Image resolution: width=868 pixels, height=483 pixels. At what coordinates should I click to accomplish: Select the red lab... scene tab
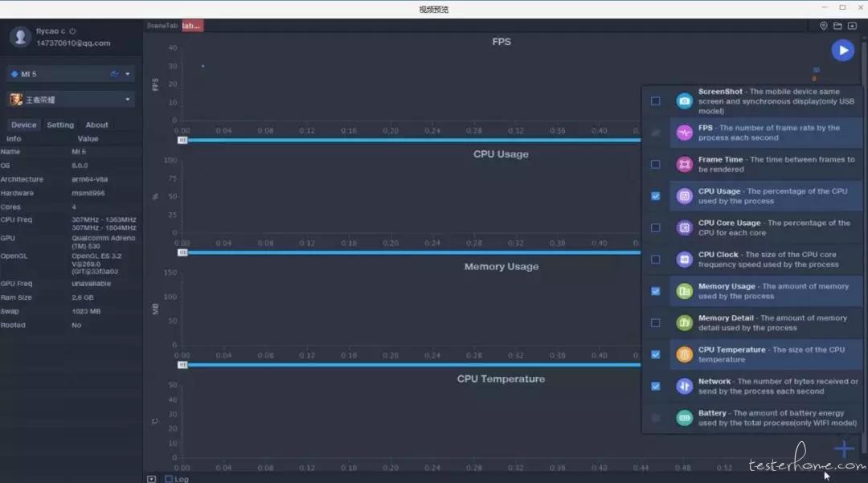point(192,26)
